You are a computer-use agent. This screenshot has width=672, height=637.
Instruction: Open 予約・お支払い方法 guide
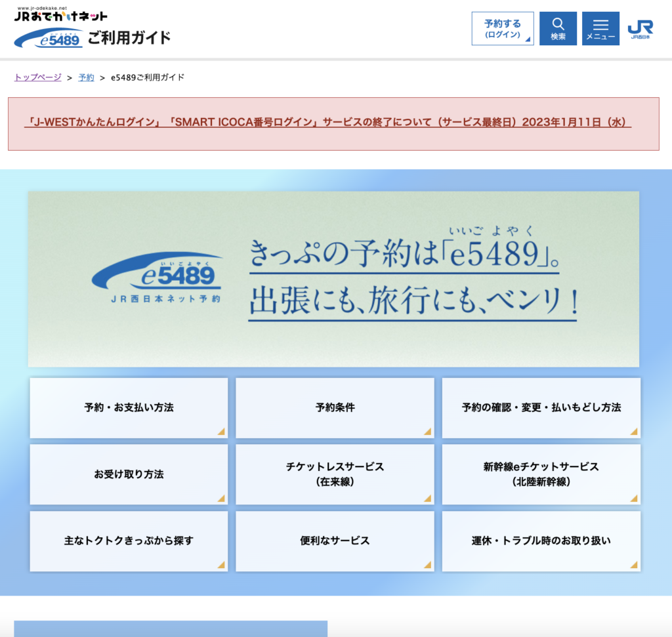pyautogui.click(x=129, y=408)
